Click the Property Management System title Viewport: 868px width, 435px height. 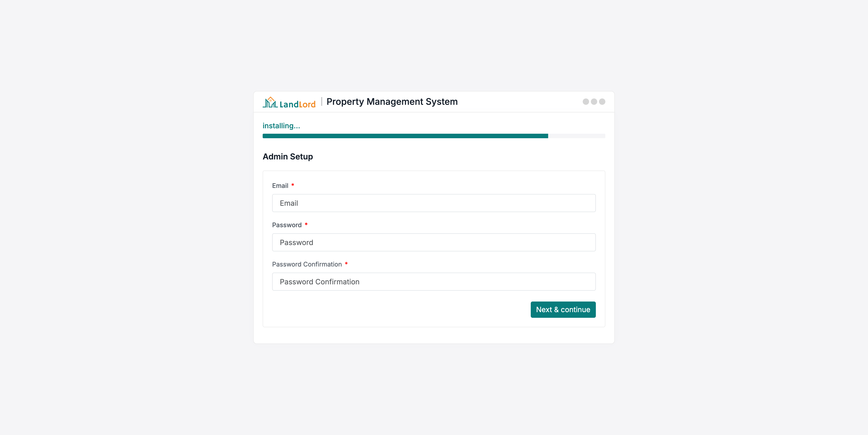pos(392,102)
